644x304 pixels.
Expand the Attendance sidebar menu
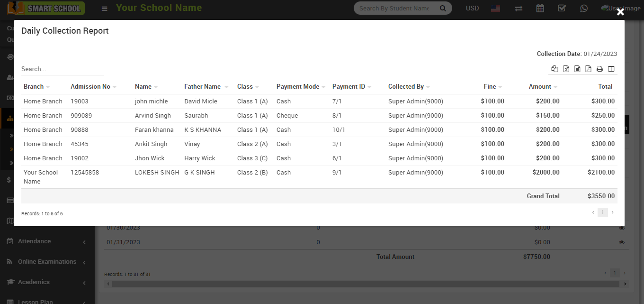47,241
